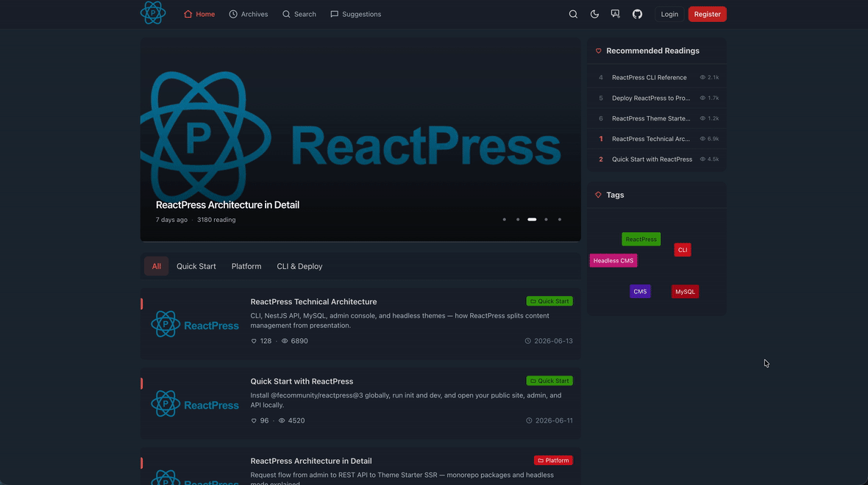
Task: Click eye icon beside 4520 views
Action: coord(282,421)
